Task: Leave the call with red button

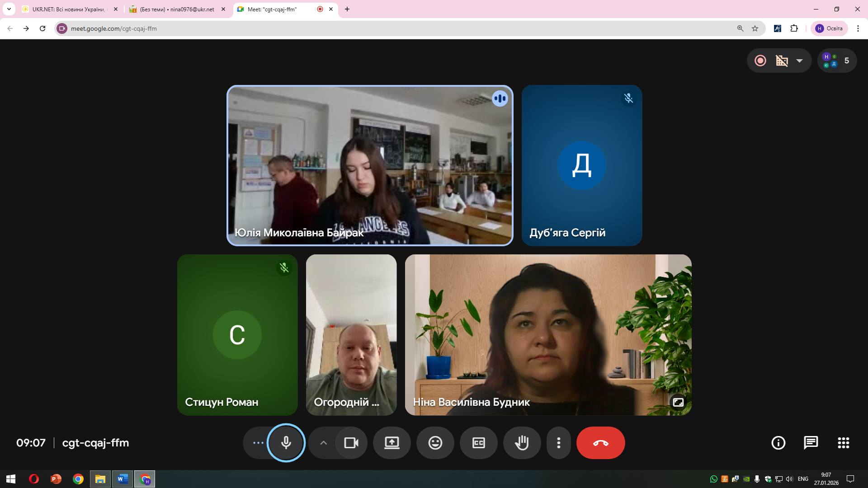Action: [x=600, y=443]
